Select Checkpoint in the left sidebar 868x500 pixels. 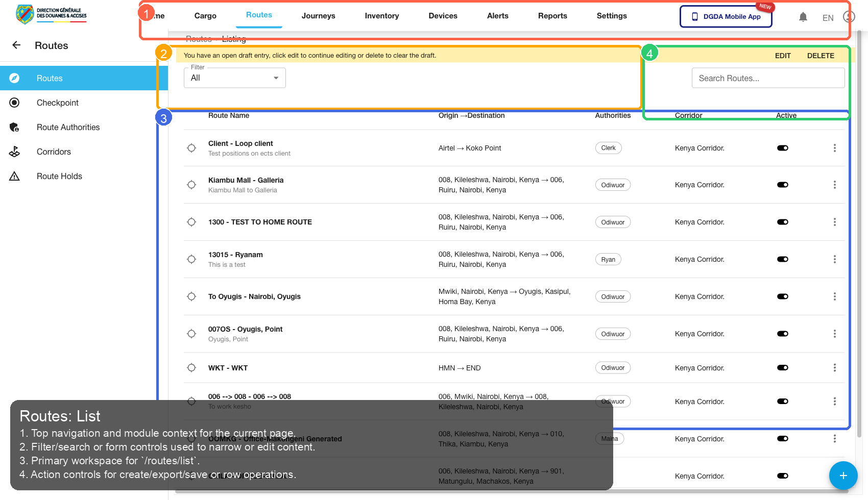pyautogui.click(x=57, y=103)
